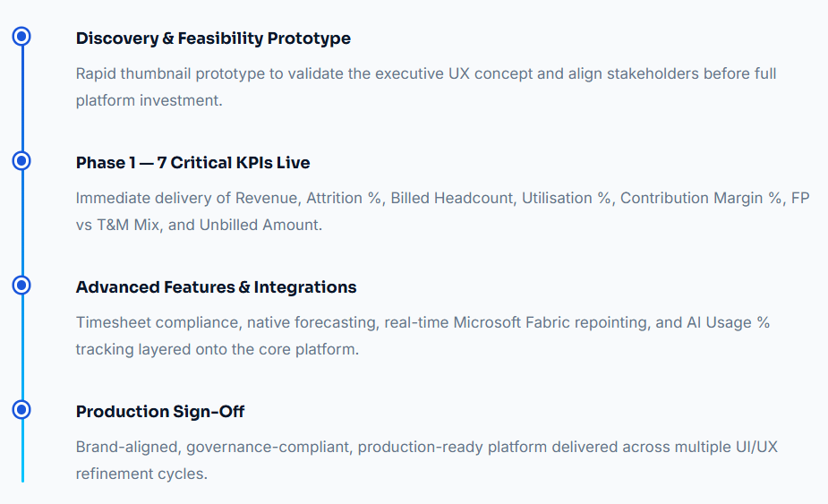Click 'vs T&M Mix, and Unbilled Amount.' text
The image size is (828, 504).
pos(199,225)
